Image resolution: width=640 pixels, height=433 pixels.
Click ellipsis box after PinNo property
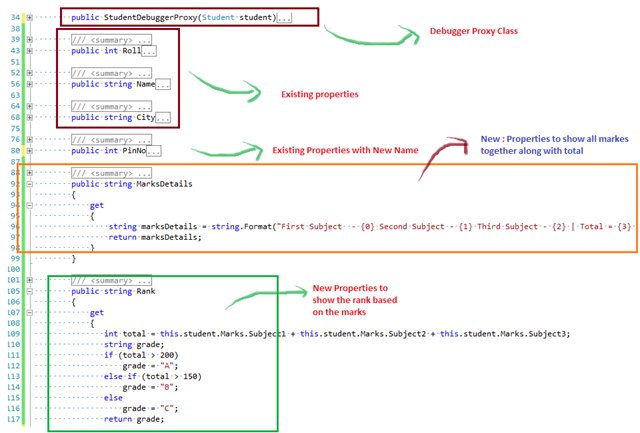154,151
